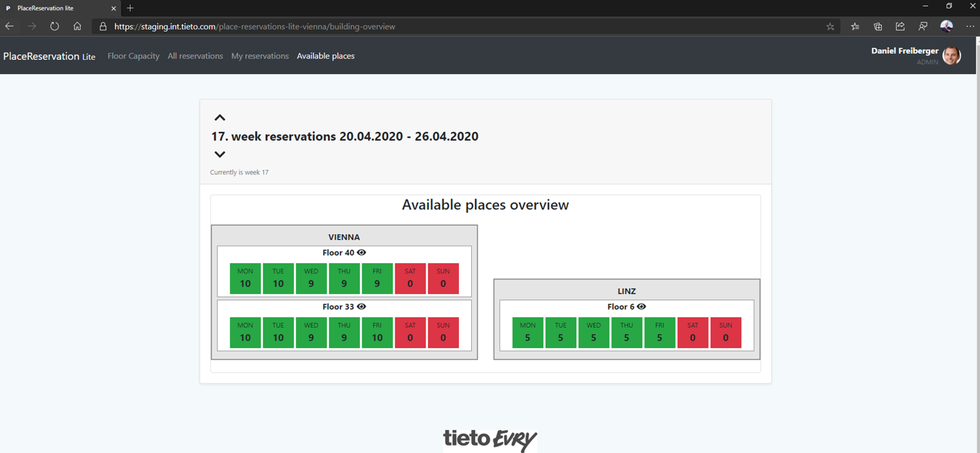This screenshot has height=453, width=980.
Task: Open the browser collections icon
Action: [878, 26]
